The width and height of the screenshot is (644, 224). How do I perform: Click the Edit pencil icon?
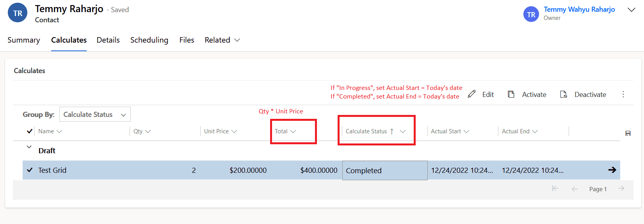472,94
